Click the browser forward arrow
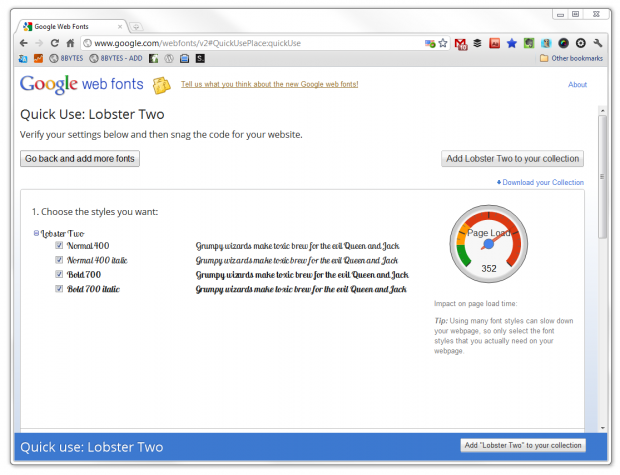Screen dimensions: 620x475 coord(39,43)
